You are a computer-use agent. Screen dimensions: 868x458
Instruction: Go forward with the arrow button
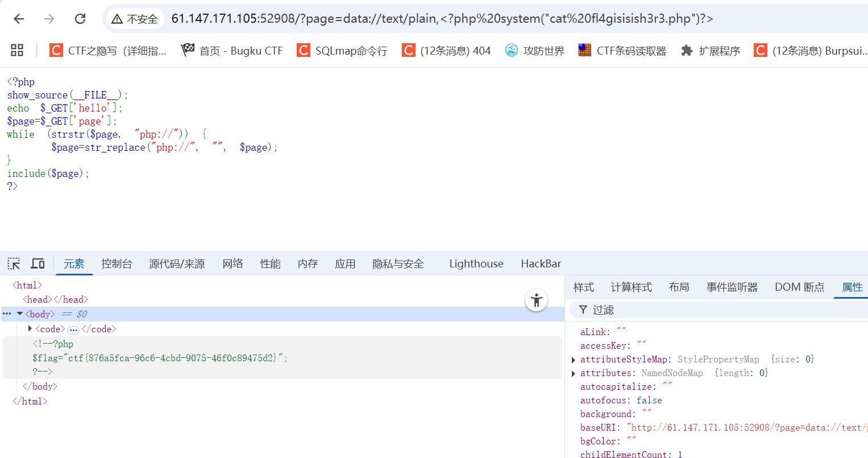(49, 19)
